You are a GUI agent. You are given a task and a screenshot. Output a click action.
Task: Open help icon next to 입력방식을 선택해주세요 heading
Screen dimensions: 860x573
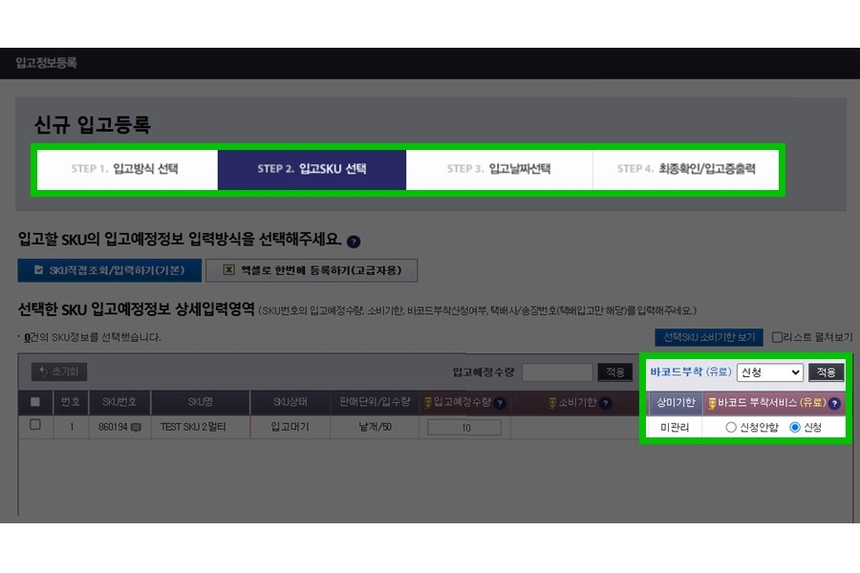click(354, 241)
